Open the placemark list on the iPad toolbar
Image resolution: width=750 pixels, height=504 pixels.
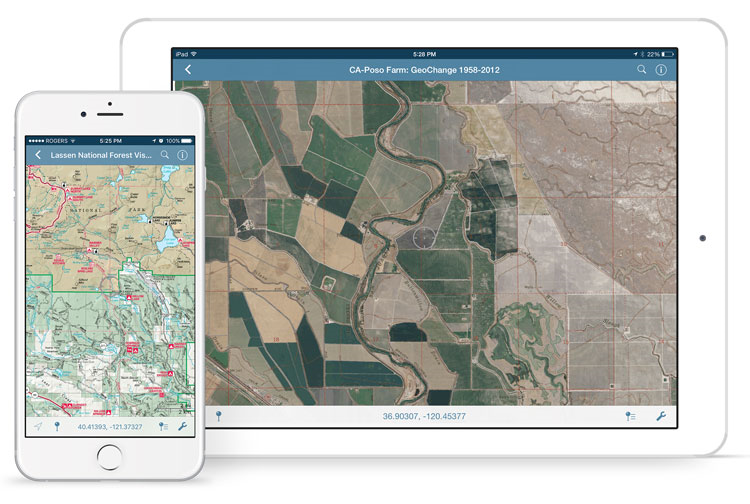tap(631, 415)
